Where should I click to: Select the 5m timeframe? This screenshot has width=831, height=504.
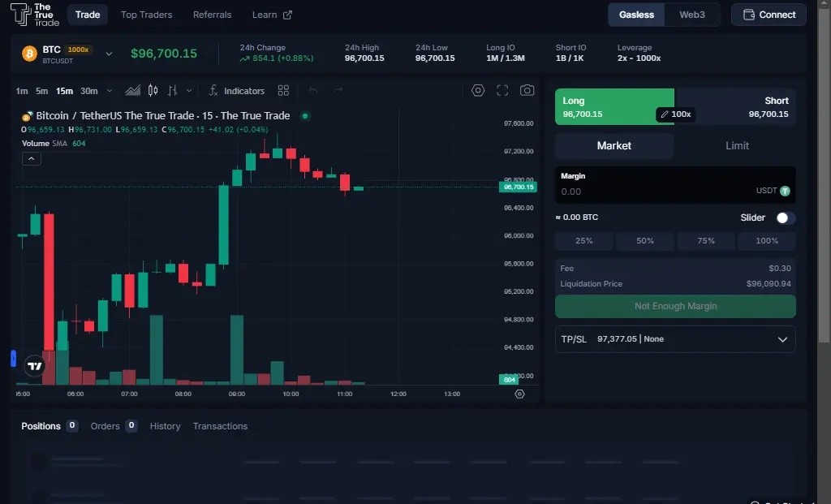(x=42, y=91)
